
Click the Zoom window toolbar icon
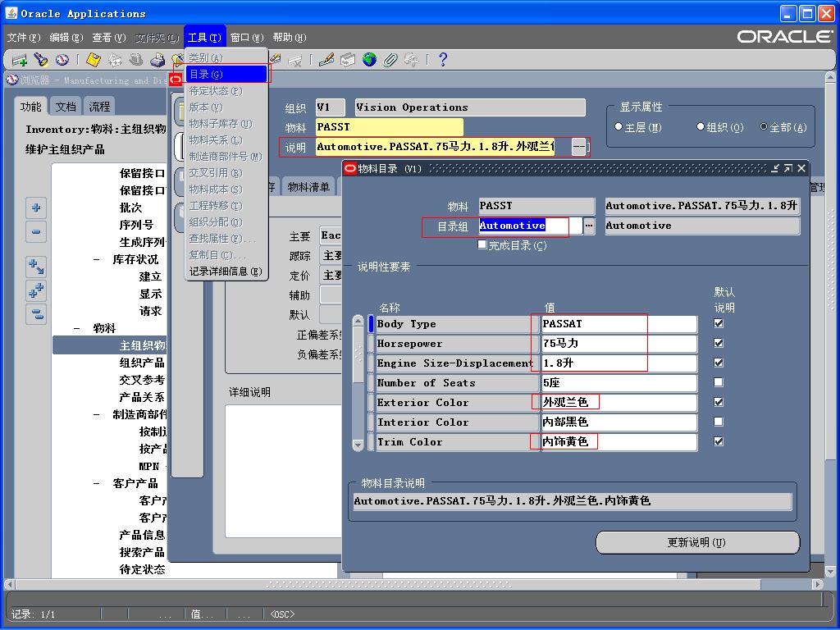tap(348, 59)
